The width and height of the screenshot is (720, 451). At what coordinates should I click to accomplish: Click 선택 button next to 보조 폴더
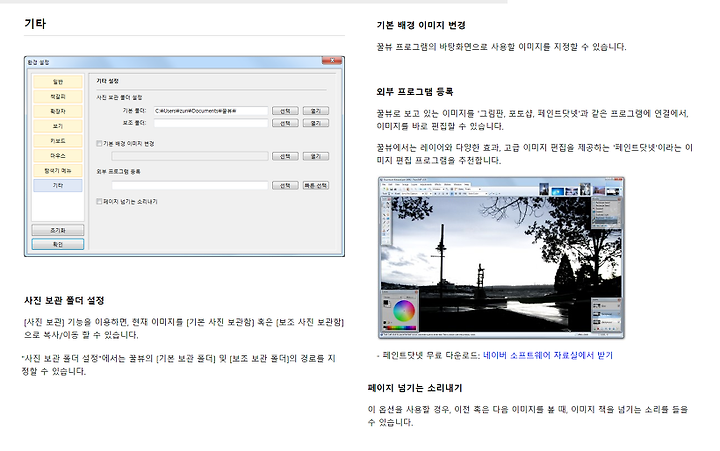pos(285,123)
